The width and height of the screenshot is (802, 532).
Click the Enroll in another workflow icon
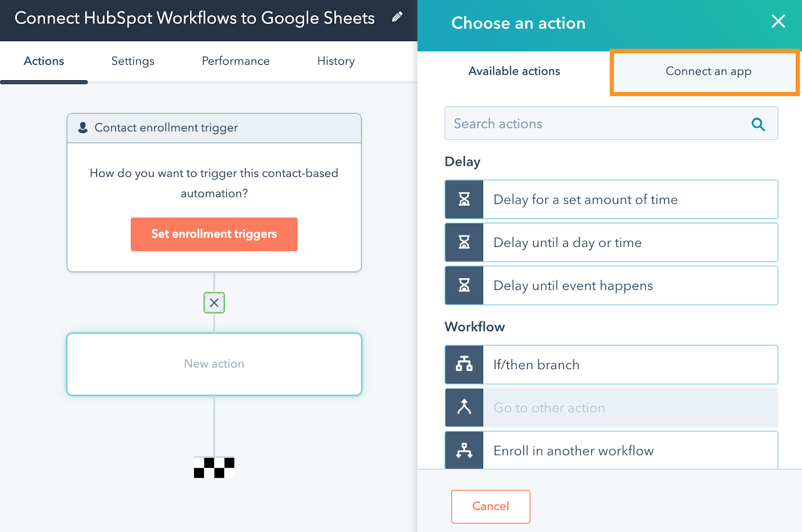click(x=464, y=450)
